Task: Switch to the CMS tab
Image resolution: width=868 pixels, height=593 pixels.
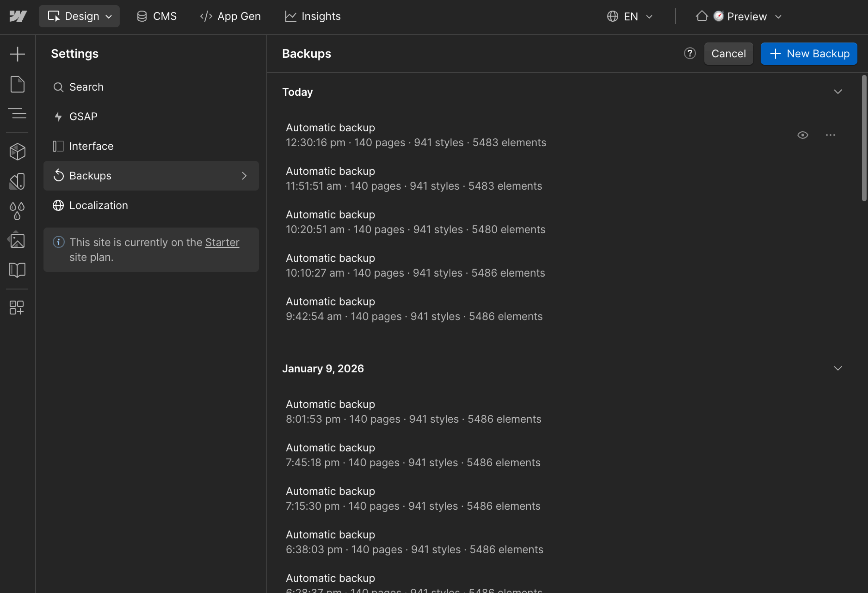Action: click(x=156, y=16)
